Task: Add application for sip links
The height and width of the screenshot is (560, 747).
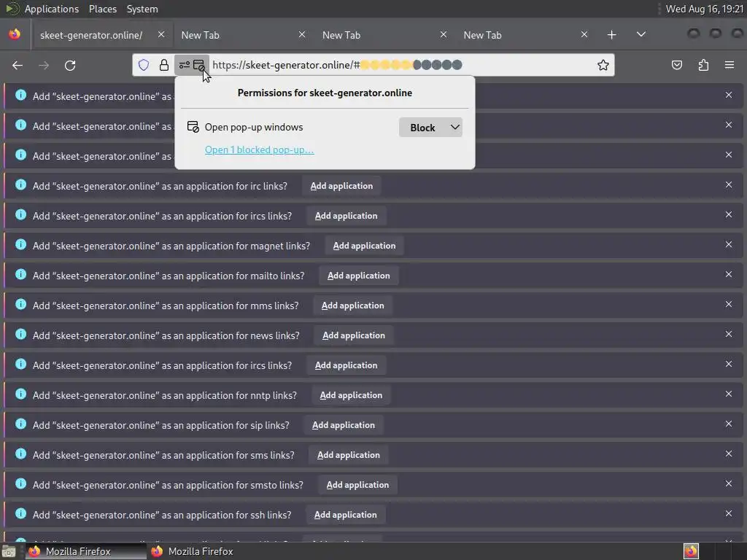Action: [343, 425]
